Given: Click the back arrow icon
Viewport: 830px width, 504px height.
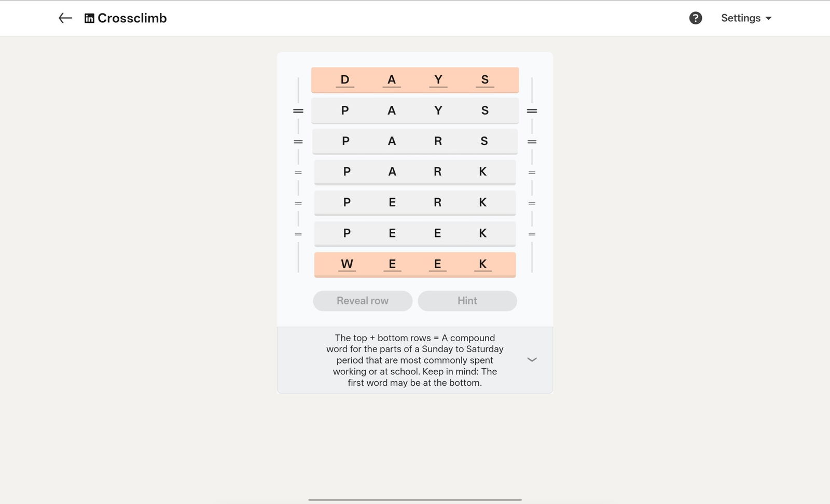Looking at the screenshot, I should tap(65, 18).
